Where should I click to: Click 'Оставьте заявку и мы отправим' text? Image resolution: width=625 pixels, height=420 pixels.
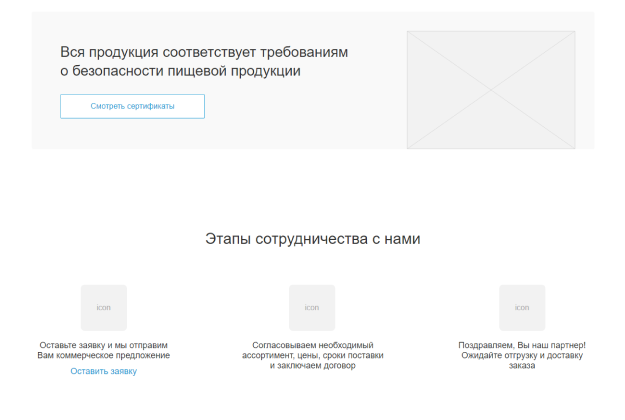point(104,345)
